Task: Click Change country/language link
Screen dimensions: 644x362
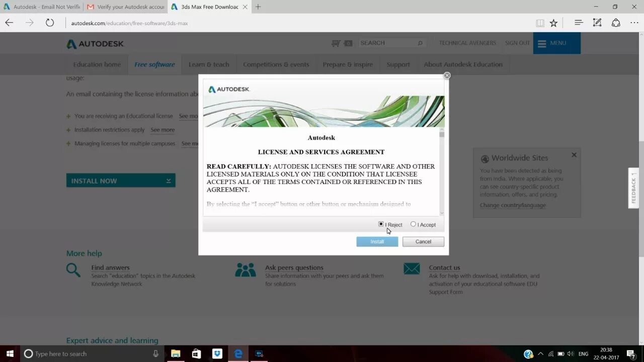Action: click(x=513, y=205)
